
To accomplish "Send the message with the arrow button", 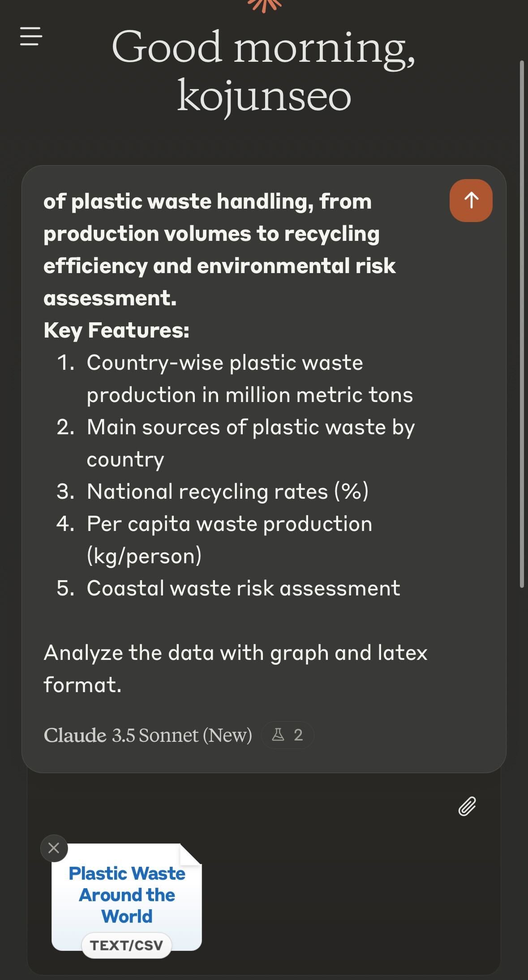I will (471, 201).
